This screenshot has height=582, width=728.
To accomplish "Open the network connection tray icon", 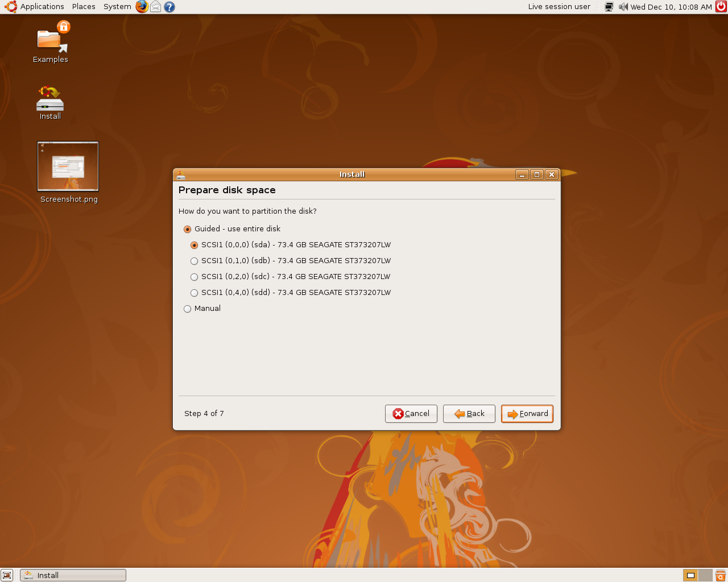I will [609, 7].
